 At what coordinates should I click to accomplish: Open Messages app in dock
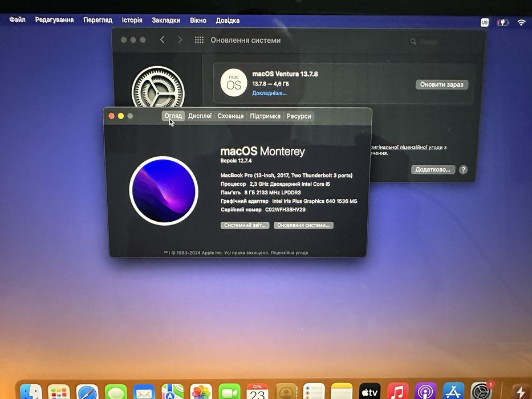click(x=116, y=392)
